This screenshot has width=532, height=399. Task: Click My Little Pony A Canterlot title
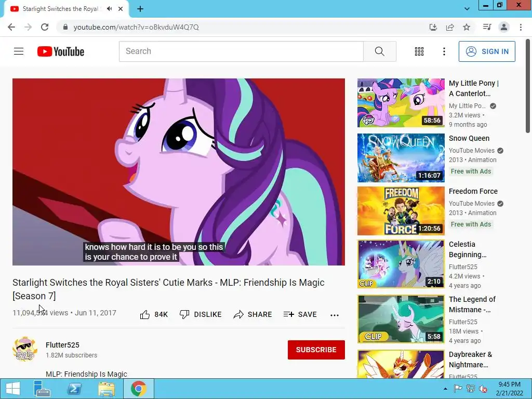point(474,88)
